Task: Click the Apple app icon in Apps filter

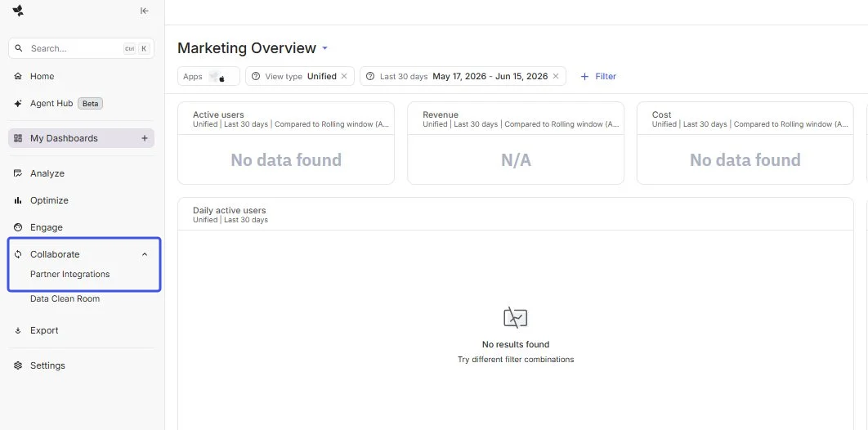Action: point(222,78)
